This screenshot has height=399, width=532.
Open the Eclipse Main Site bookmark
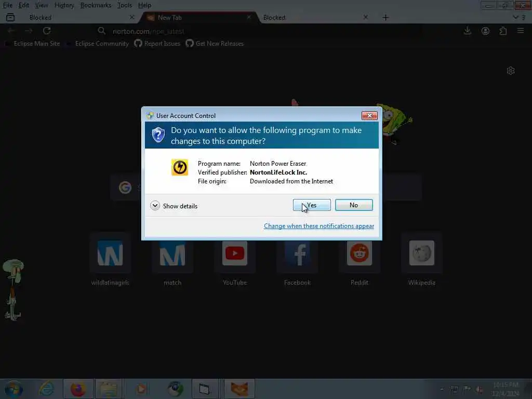(x=33, y=44)
